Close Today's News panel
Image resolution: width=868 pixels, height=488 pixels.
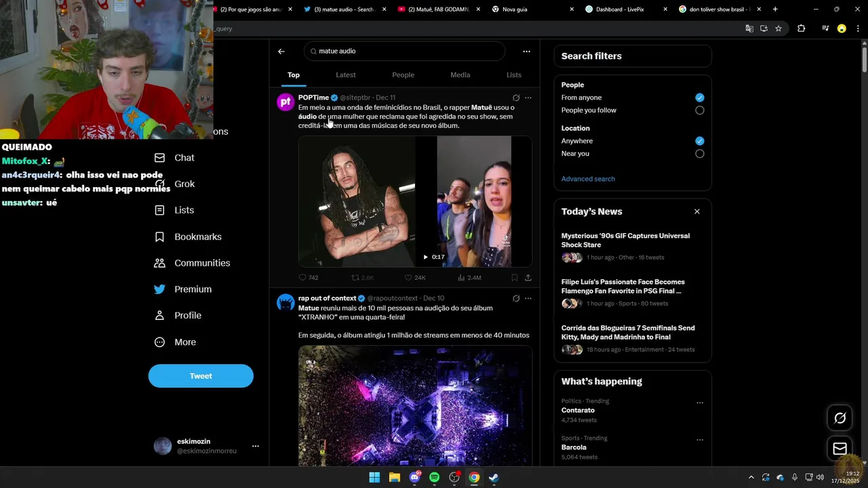697,211
